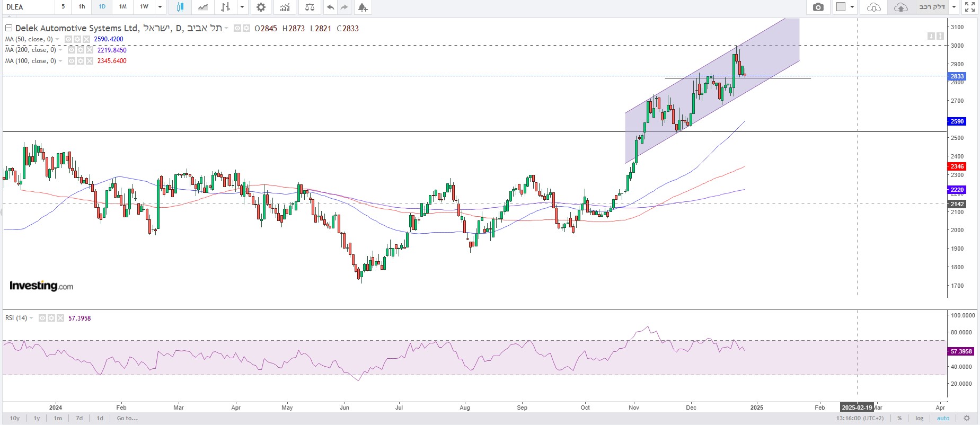Toggle logarithmic scale mode
The height and width of the screenshot is (425, 980).
click(x=920, y=418)
